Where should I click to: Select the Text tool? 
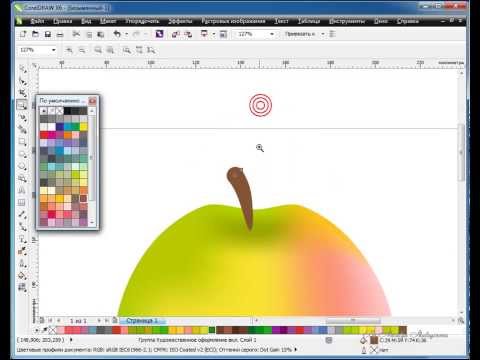[x=22, y=190]
